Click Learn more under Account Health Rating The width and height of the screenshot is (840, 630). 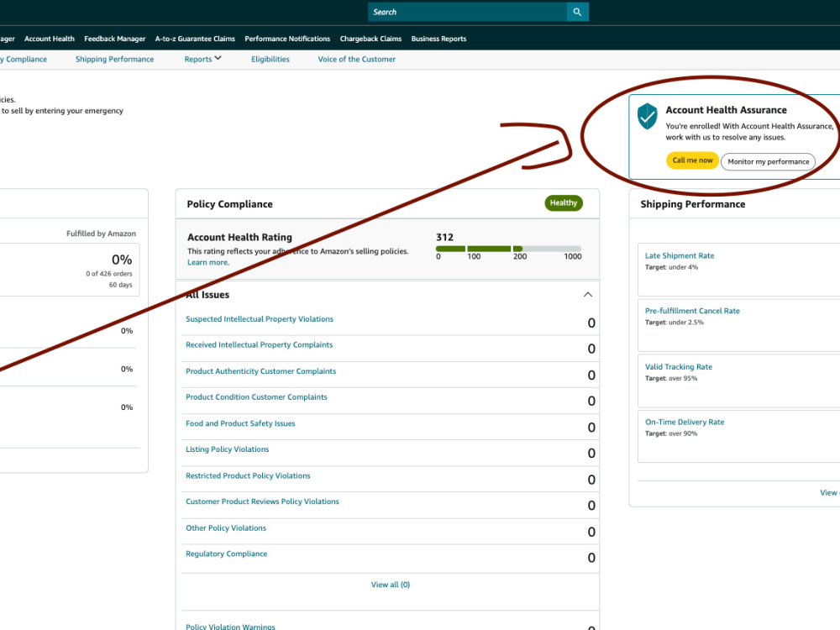(207, 262)
